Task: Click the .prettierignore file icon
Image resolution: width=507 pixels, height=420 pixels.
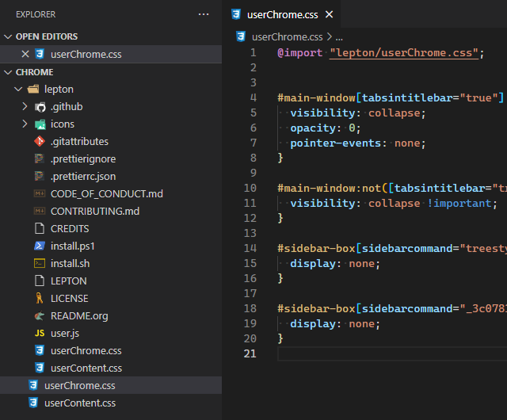Action: click(40, 158)
